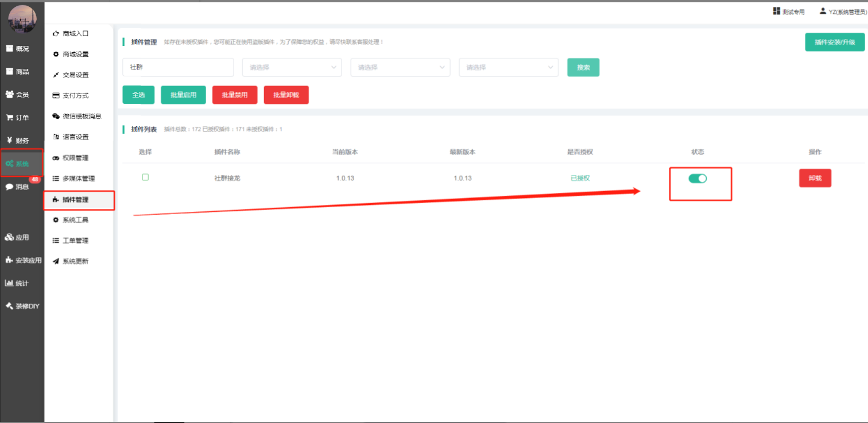
Task: Click the yen icon for 财务
Action: coord(10,141)
